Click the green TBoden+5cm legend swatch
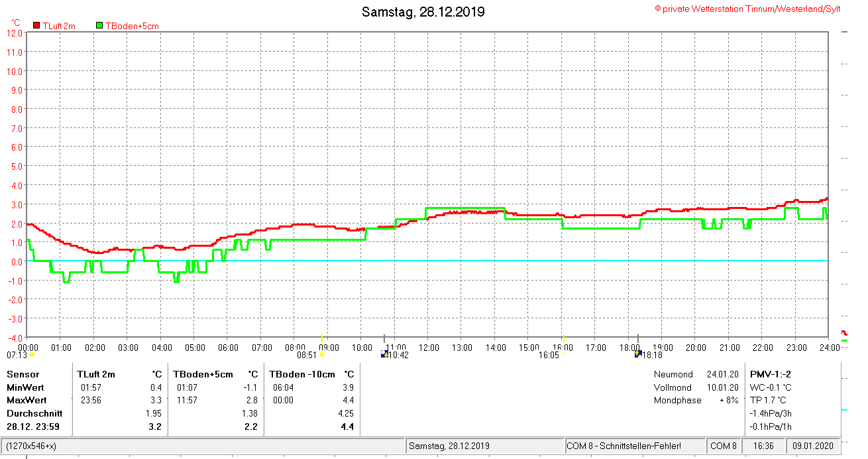This screenshot has height=459, width=868. 99,25
